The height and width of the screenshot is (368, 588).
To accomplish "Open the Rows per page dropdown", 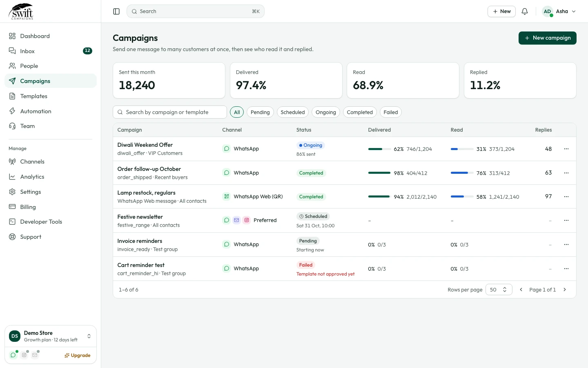I will pyautogui.click(x=499, y=289).
